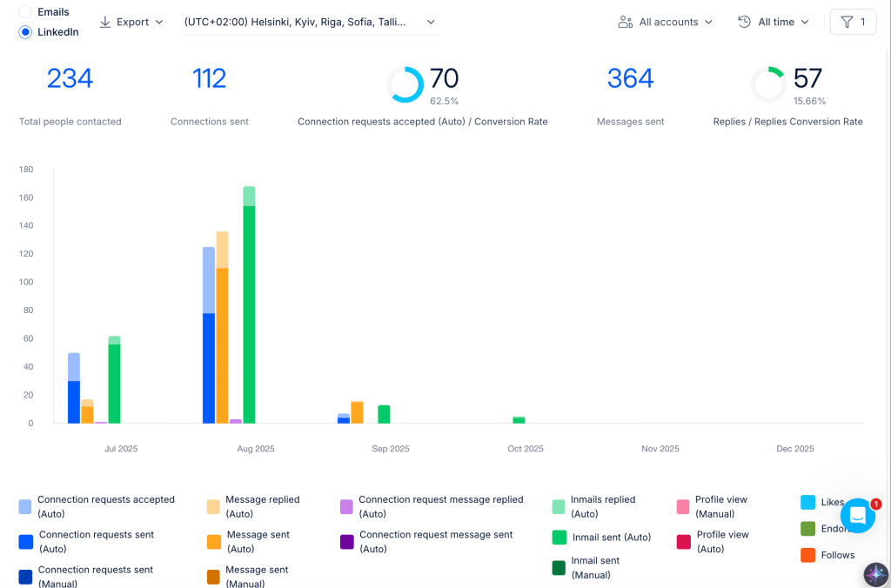Viewport: 891px width, 588px height.
Task: Toggle the Inmail sent (Auto) legend series
Action: click(602, 537)
